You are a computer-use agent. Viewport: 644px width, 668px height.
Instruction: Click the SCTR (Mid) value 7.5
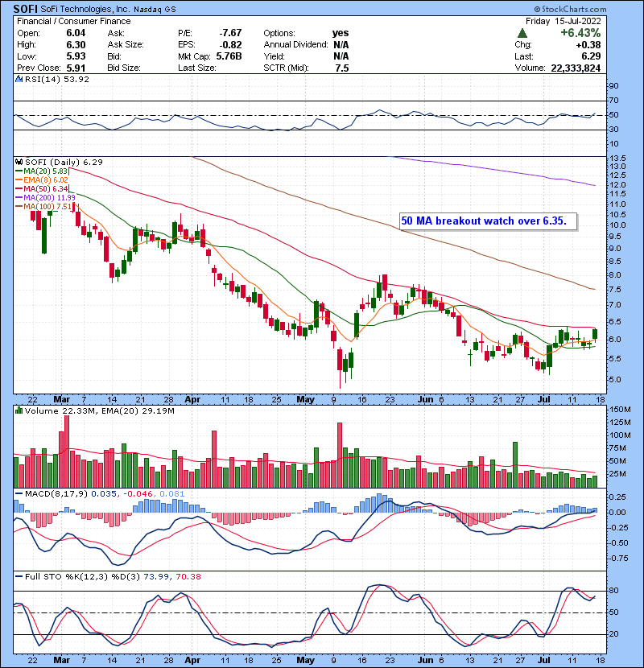342,68
